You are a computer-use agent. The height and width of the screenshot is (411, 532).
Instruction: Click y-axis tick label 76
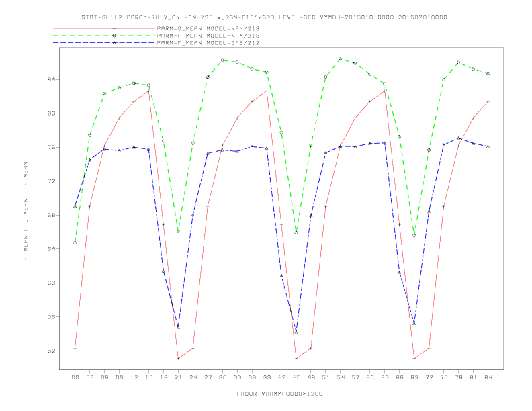point(51,147)
